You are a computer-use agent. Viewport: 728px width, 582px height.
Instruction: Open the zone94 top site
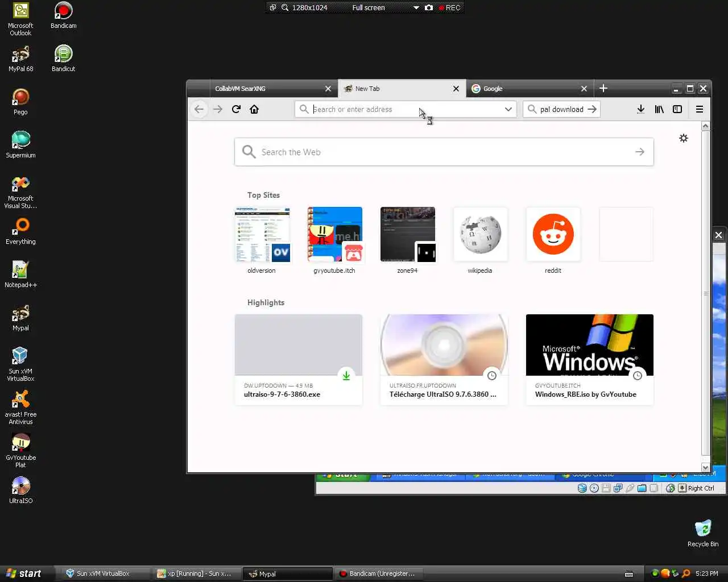[x=407, y=240]
